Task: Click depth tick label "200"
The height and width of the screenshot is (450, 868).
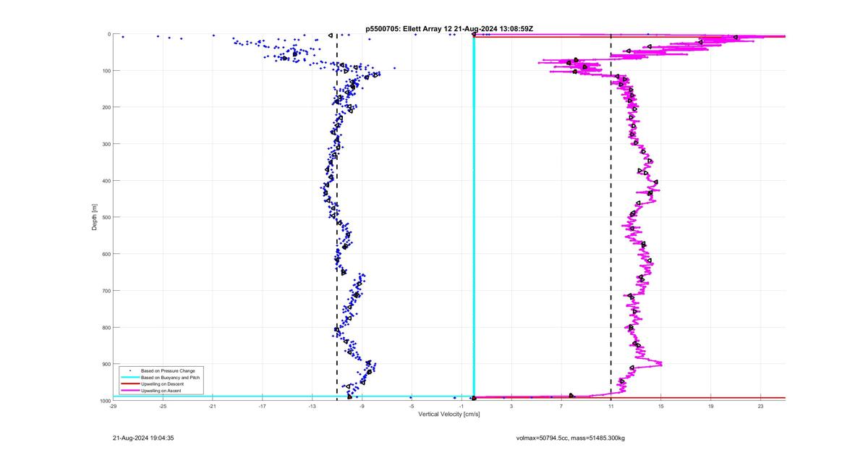Action: click(x=106, y=107)
